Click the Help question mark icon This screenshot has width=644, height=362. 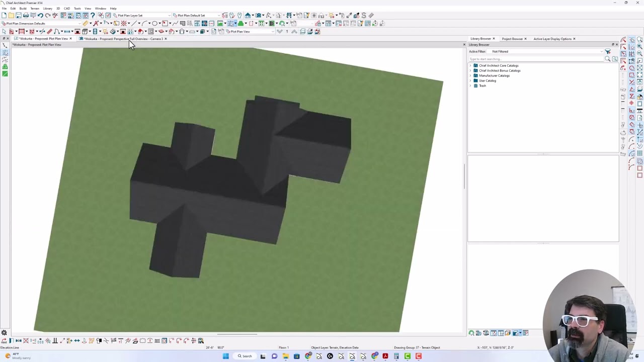click(93, 16)
